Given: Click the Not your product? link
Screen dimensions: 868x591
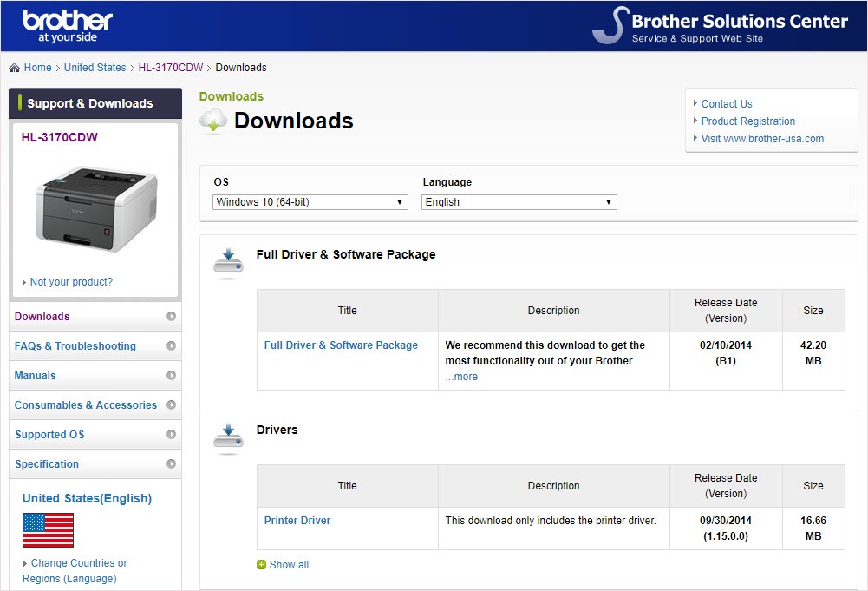Looking at the screenshot, I should (71, 282).
